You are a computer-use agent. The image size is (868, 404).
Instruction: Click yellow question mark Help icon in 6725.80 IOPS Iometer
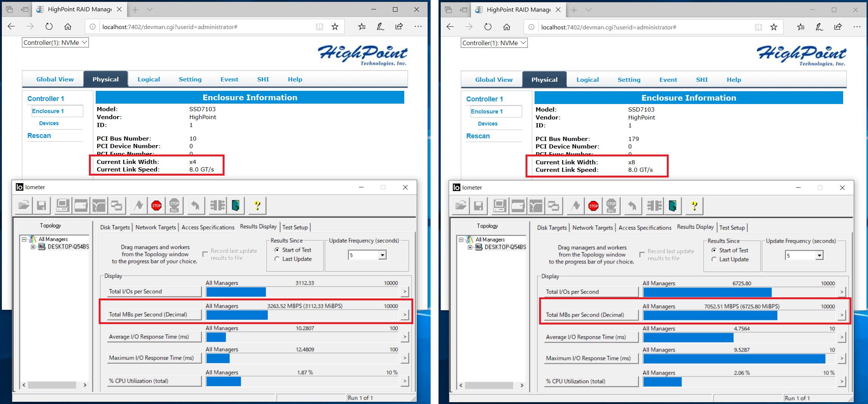click(694, 206)
